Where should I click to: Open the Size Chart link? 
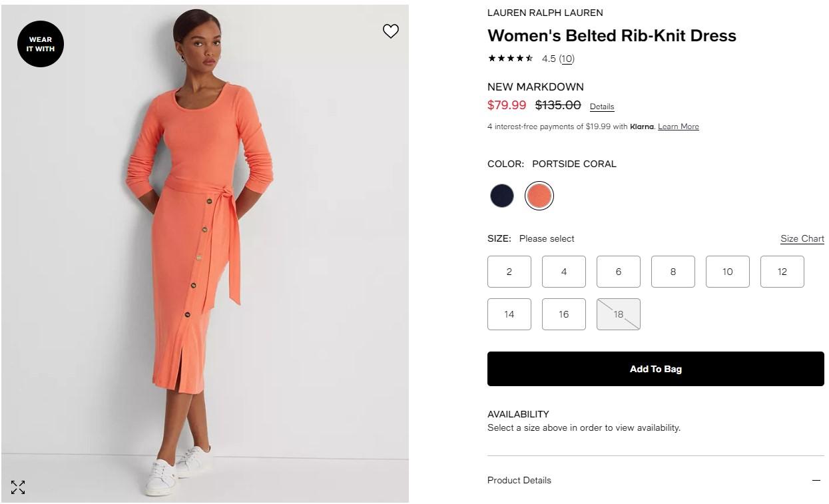(802, 239)
